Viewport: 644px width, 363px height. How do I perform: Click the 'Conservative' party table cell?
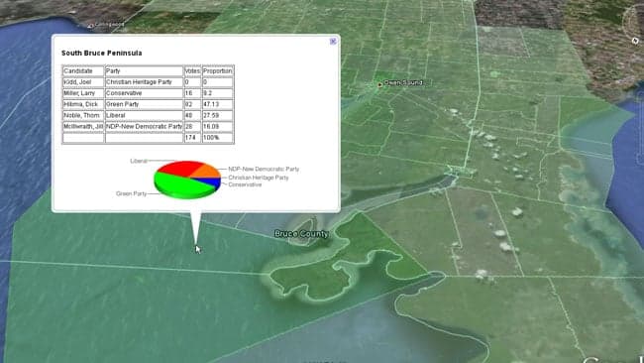(x=145, y=93)
